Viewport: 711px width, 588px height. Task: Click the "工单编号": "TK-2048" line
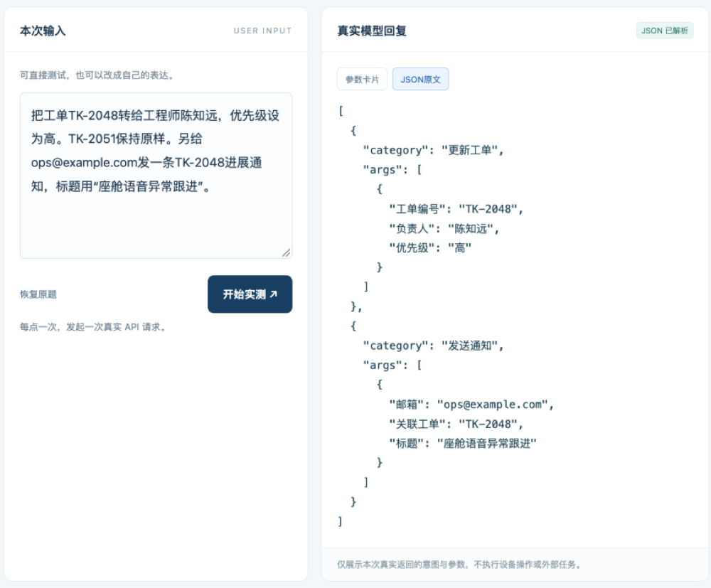tap(456, 209)
